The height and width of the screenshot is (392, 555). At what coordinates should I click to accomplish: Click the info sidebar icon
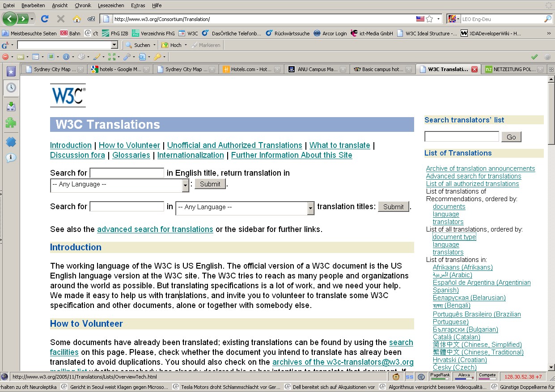pyautogui.click(x=11, y=158)
